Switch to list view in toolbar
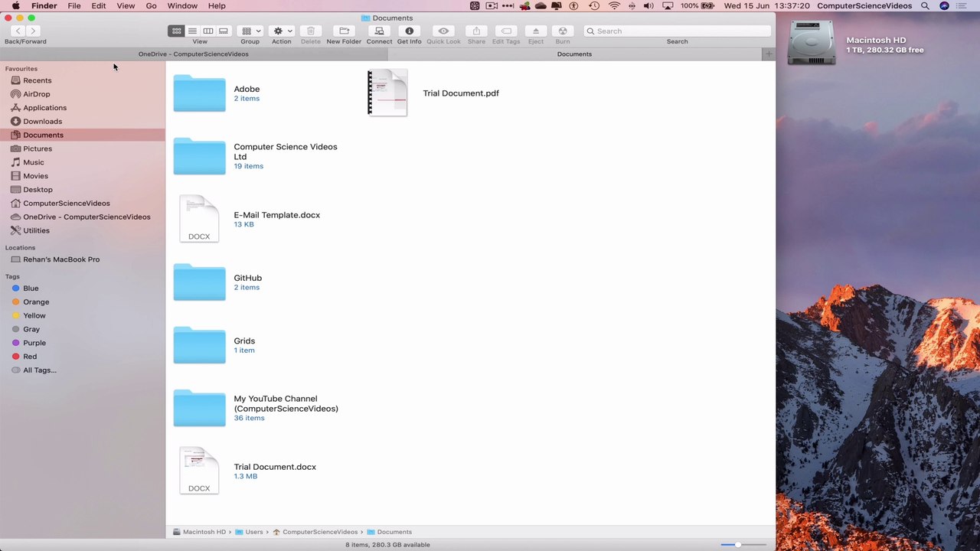Viewport: 980px width, 551px height. (192, 31)
